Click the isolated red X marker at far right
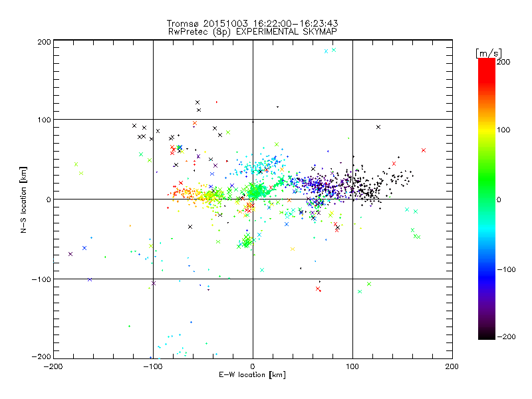This screenshot has width=532, height=399. 424,150
